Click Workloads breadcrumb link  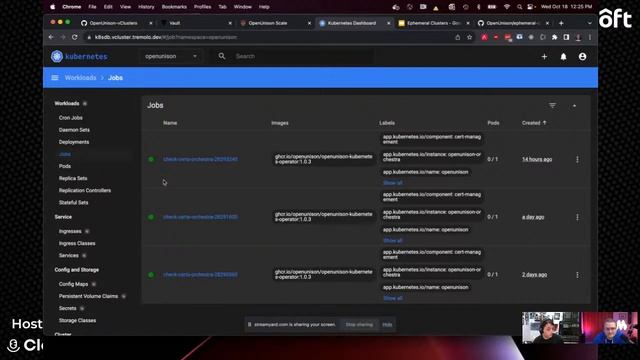[80, 78]
